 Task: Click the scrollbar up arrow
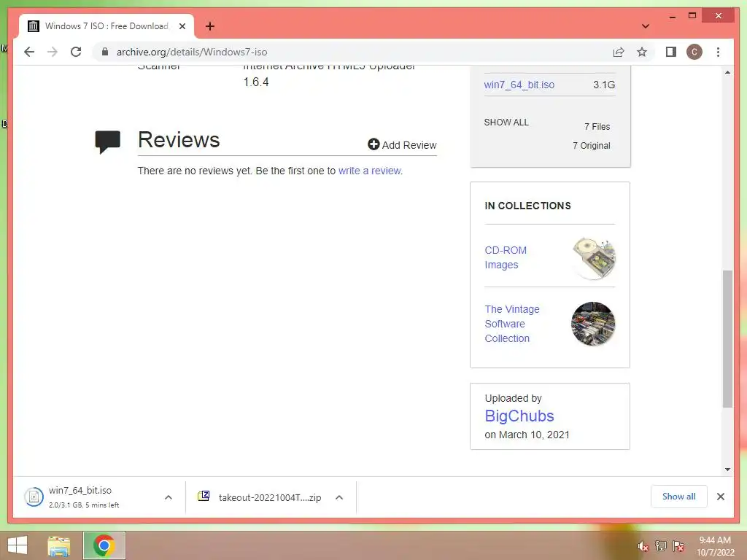(727, 72)
